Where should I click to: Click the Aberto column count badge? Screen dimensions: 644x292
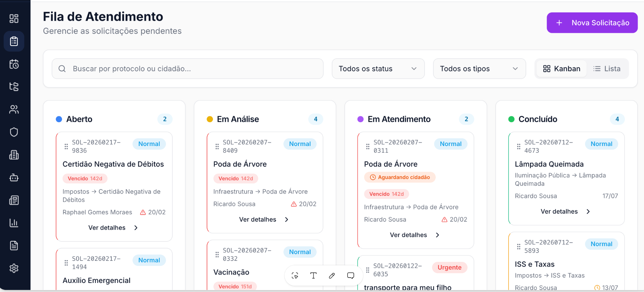[x=165, y=119]
